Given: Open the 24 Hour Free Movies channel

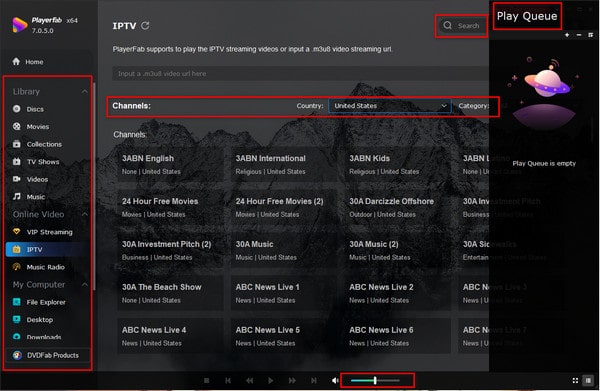Looking at the screenshot, I should coord(170,207).
